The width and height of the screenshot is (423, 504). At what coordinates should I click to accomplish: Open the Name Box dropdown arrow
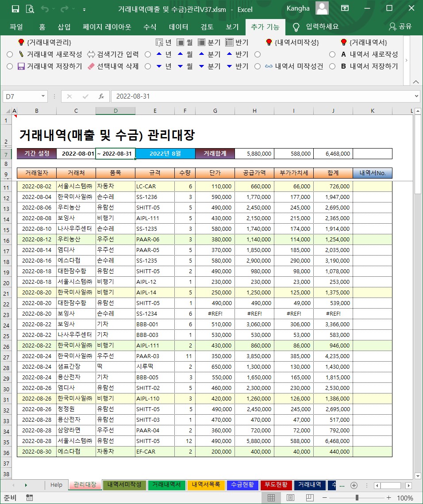43,96
